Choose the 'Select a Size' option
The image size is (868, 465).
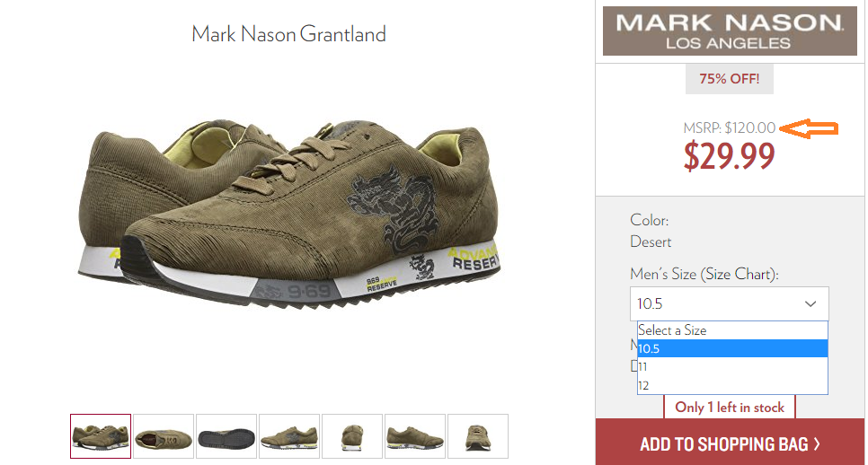732,330
